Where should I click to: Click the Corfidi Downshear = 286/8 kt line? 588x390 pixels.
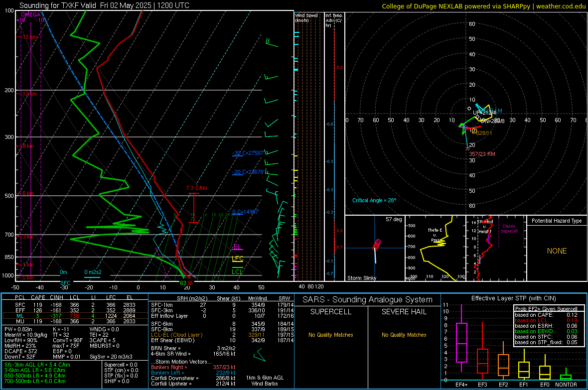point(193,378)
